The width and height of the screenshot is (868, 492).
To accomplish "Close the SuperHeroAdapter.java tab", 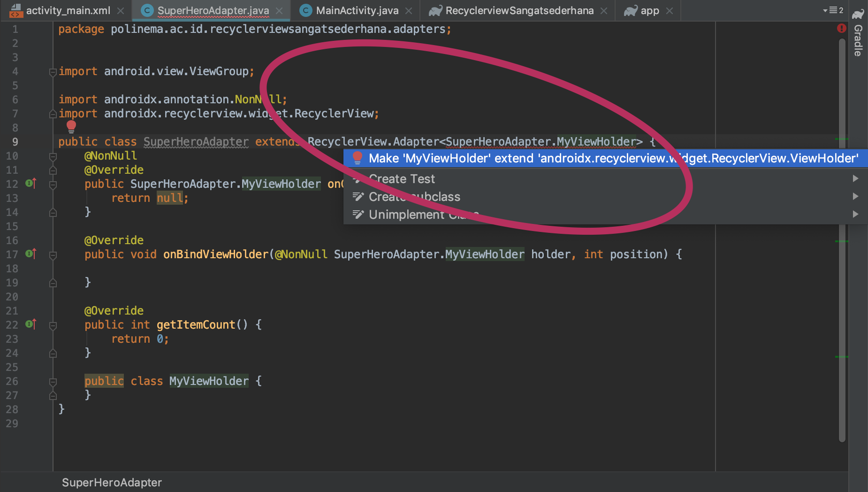I will [279, 10].
